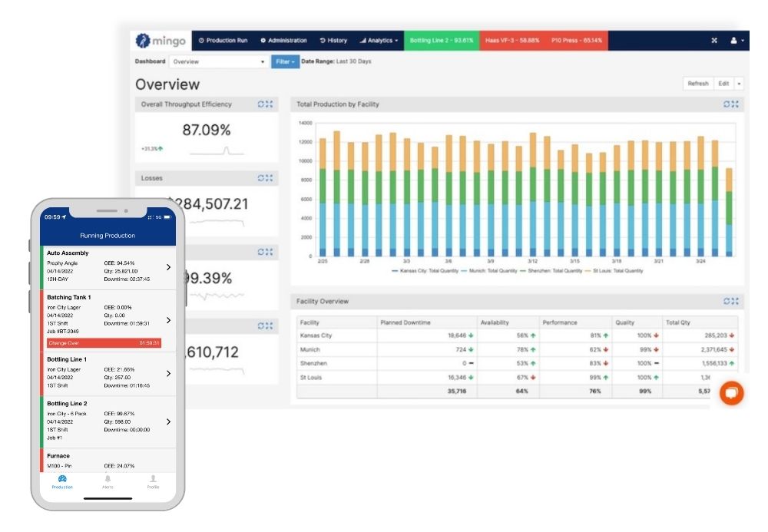Screen dimensions: 768x532
Task: Refresh the Overall Throughput Efficiency widget
Action: (x=262, y=104)
